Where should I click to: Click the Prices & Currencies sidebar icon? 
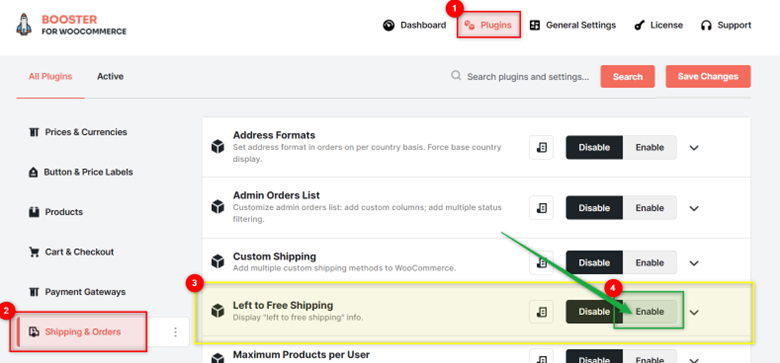(x=34, y=132)
